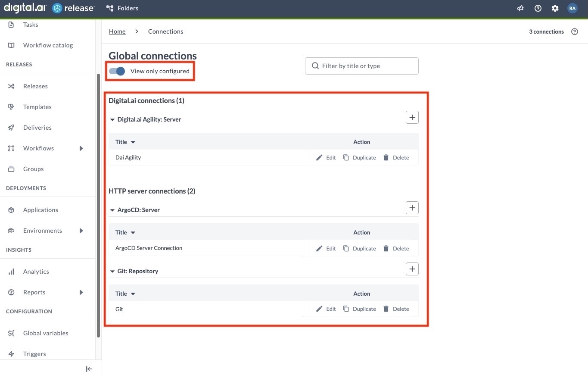Screen dimensions: 588x378
Task: Toggle View only configured switch
Action: [x=117, y=71]
